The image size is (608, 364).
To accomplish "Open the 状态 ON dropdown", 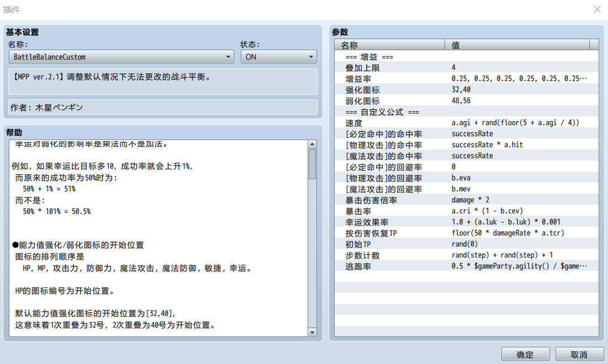I will tap(278, 57).
